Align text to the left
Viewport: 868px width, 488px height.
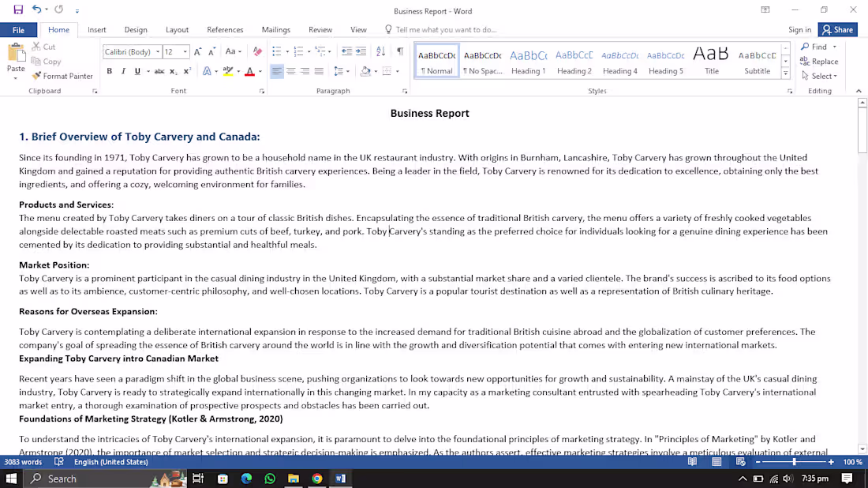[276, 71]
